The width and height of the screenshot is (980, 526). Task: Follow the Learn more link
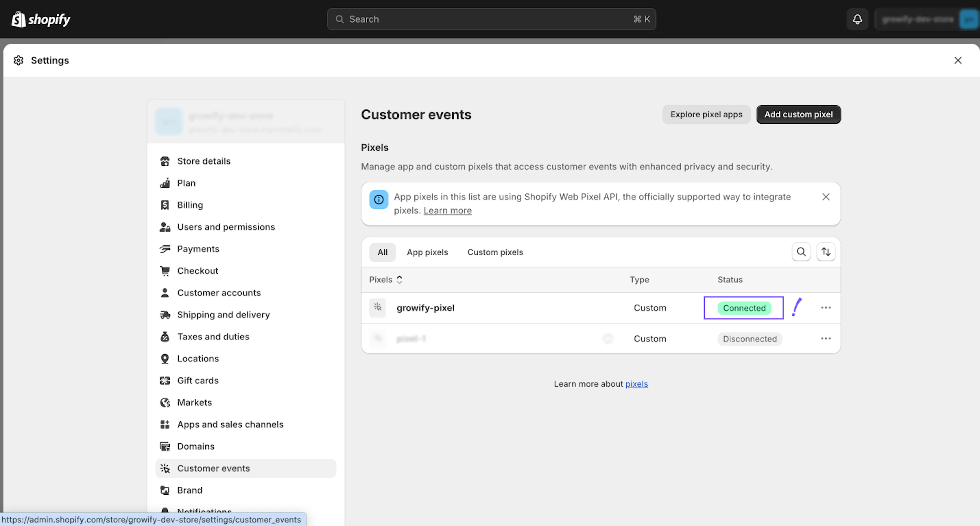(x=447, y=211)
